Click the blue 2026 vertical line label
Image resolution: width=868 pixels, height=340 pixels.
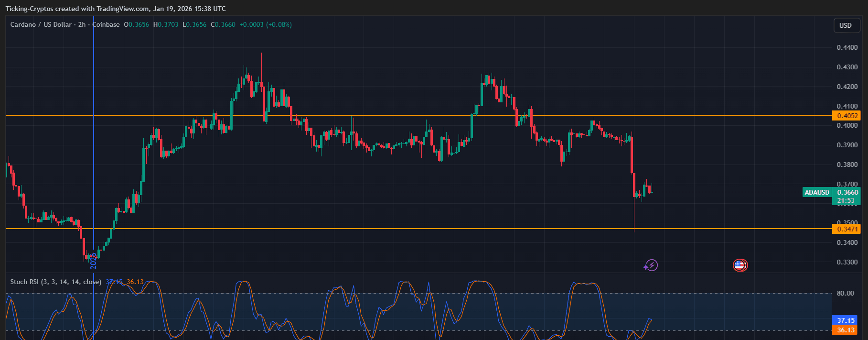94,261
